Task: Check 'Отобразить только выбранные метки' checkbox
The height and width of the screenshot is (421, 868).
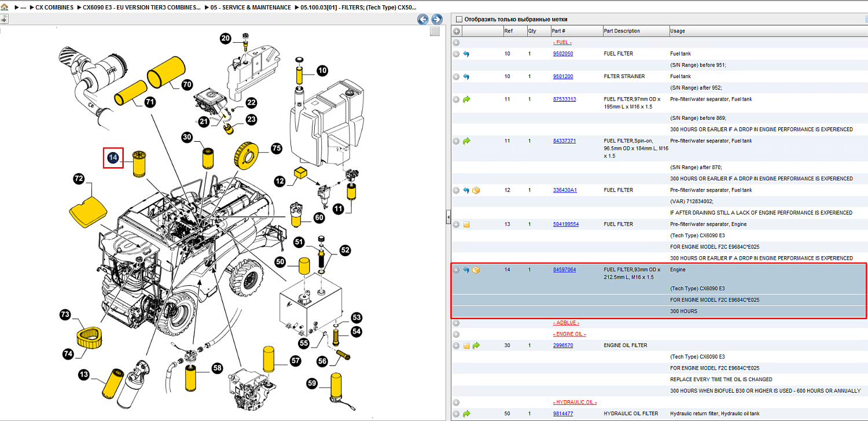Action: point(459,19)
